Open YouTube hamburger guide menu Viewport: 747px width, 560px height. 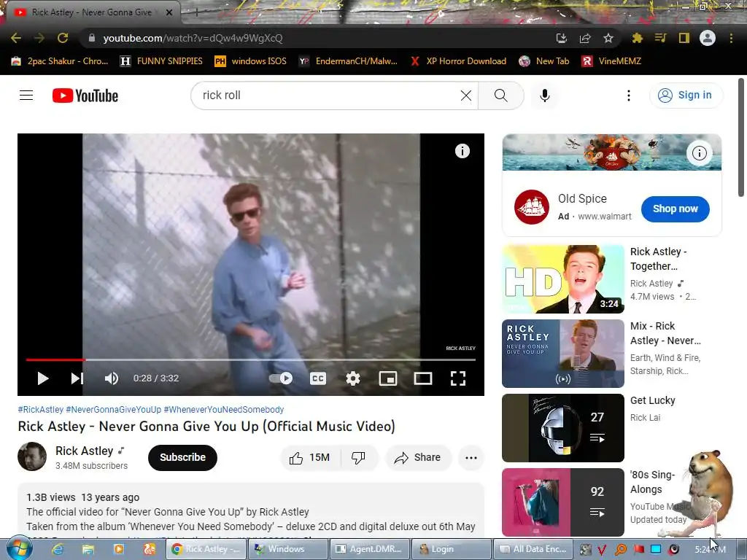[x=26, y=96]
